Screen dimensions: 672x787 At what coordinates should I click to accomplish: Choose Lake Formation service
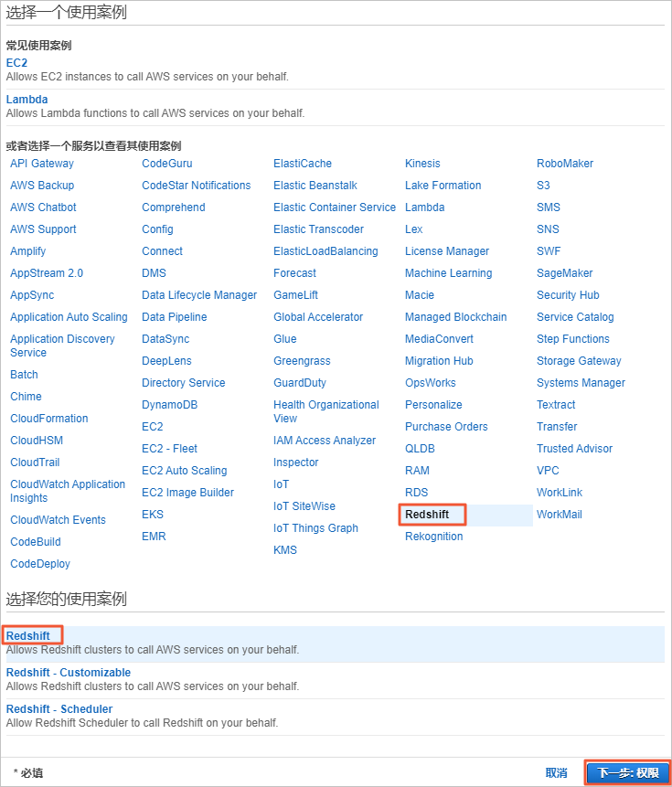443,186
